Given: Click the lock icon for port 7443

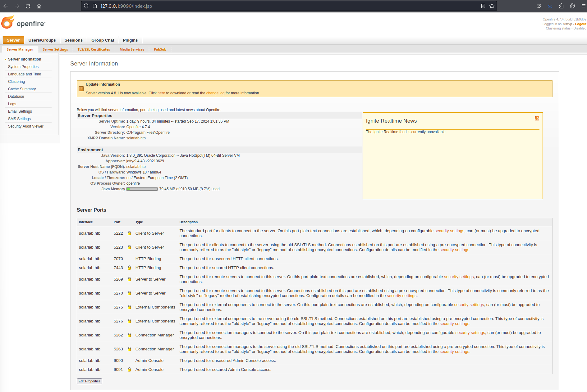Looking at the screenshot, I should (x=129, y=268).
